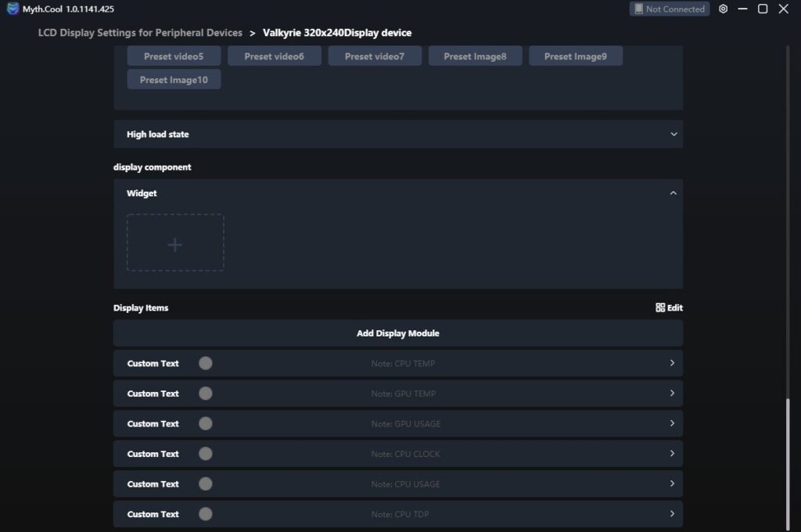Click the Not Connected status indicator

coord(669,9)
